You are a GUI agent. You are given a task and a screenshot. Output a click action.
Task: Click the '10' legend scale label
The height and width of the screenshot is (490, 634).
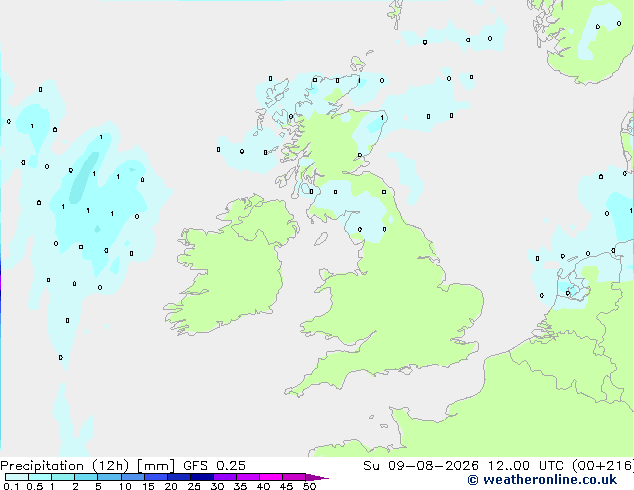(x=125, y=486)
